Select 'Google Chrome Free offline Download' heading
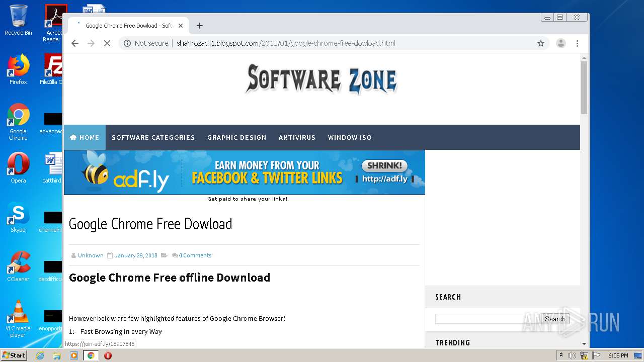 pyautogui.click(x=170, y=278)
